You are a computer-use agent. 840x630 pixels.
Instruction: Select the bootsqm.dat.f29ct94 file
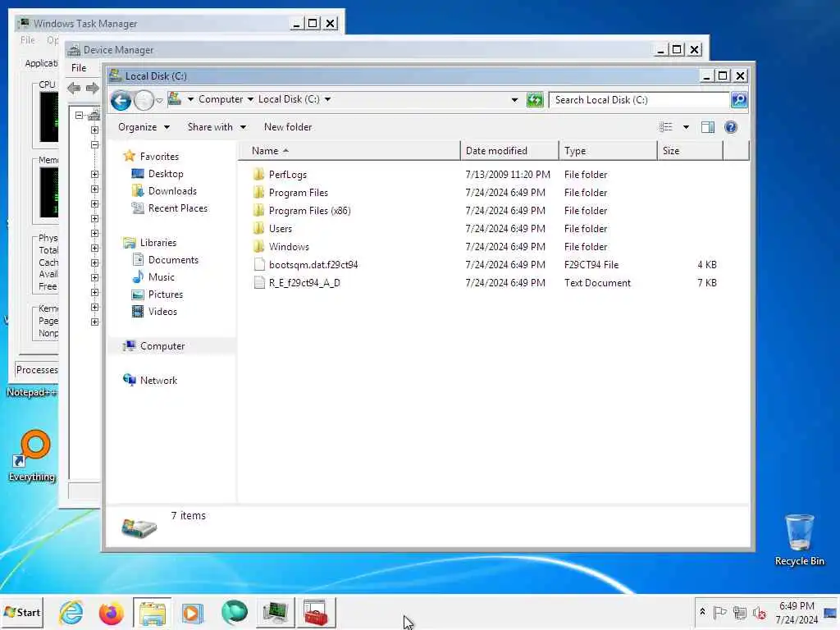(x=313, y=265)
